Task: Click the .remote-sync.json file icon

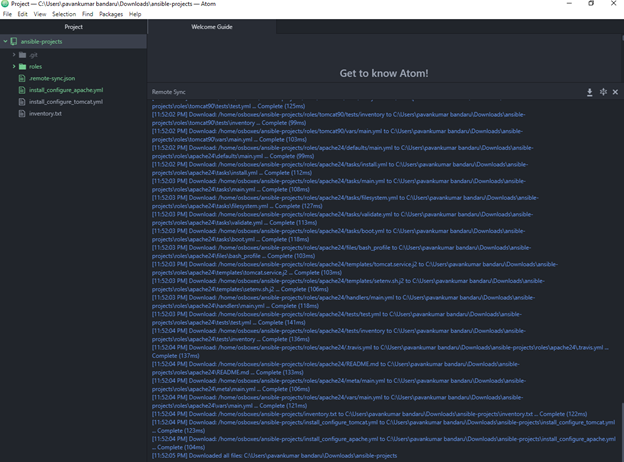Action: click(x=22, y=78)
